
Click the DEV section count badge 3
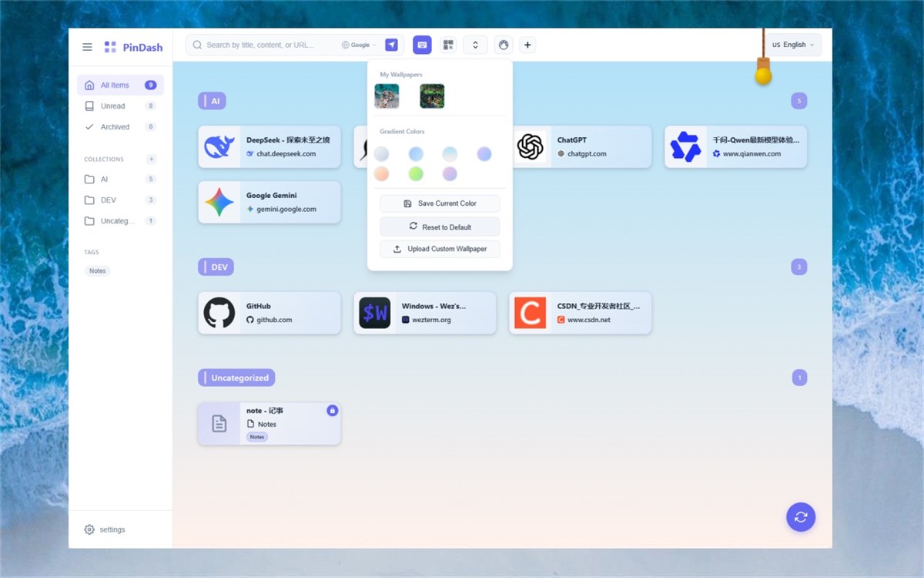799,267
